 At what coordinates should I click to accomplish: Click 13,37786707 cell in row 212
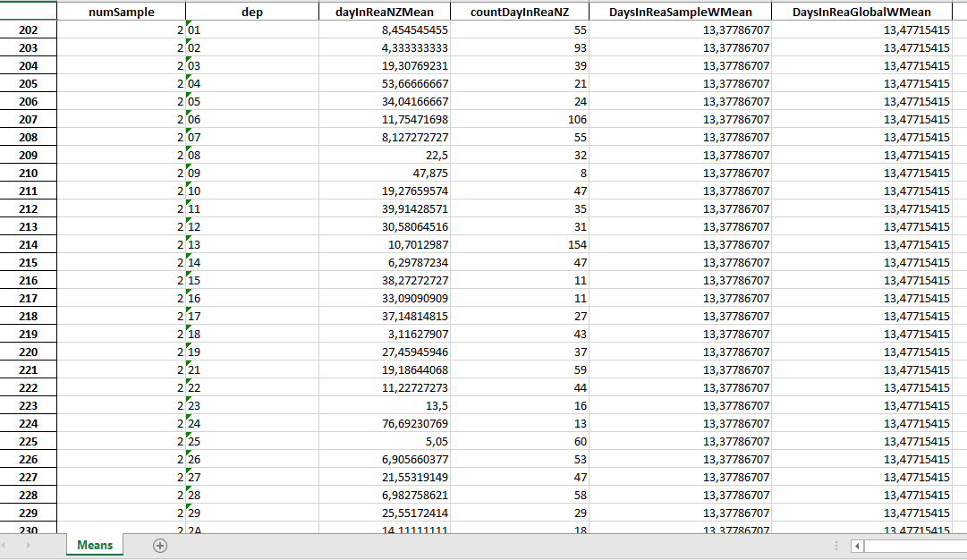point(680,209)
